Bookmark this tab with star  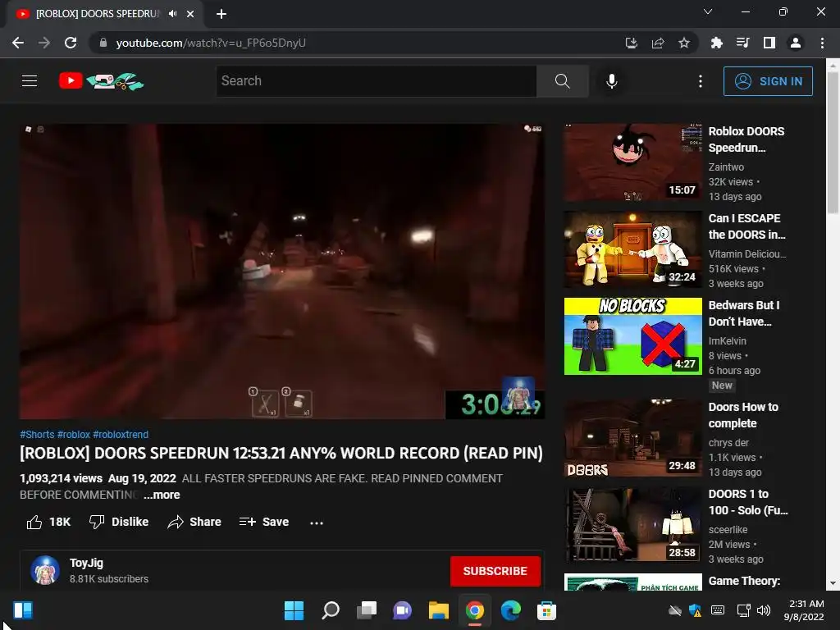684,43
